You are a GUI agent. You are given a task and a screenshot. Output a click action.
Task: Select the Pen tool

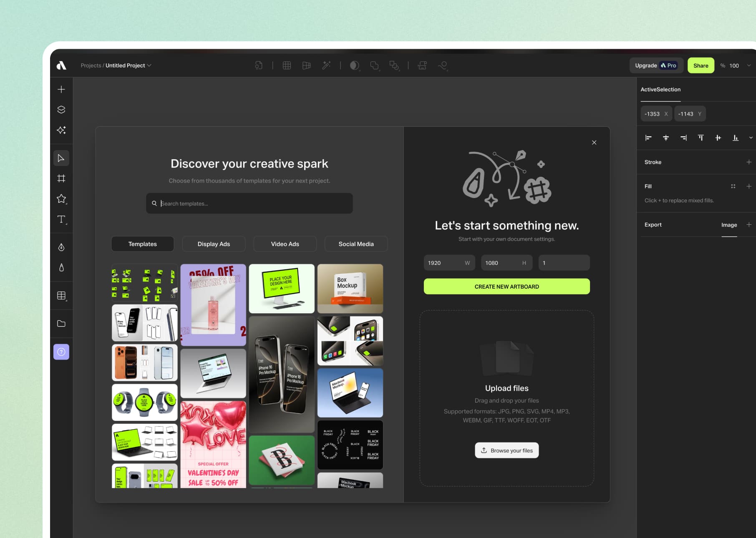coord(61,247)
